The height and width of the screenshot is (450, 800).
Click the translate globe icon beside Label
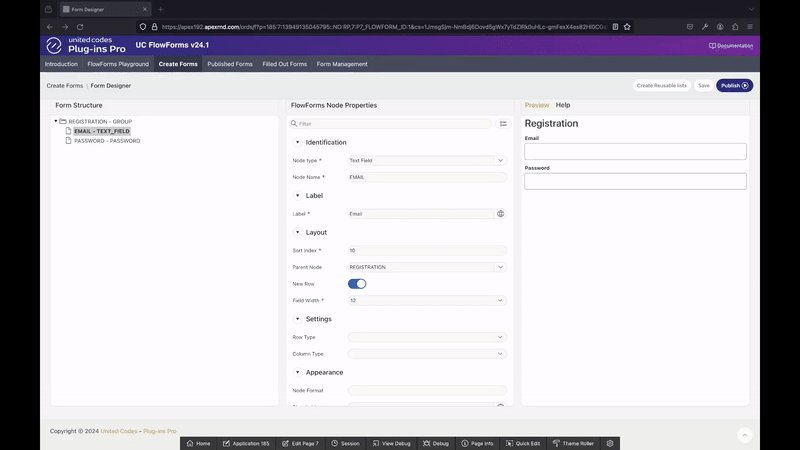(501, 214)
